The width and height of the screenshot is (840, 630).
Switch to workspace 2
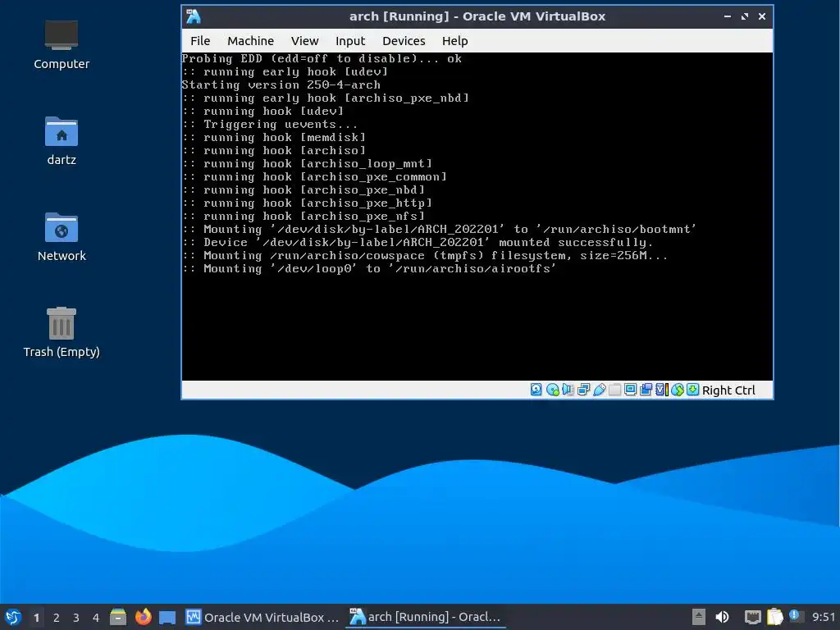click(x=57, y=618)
